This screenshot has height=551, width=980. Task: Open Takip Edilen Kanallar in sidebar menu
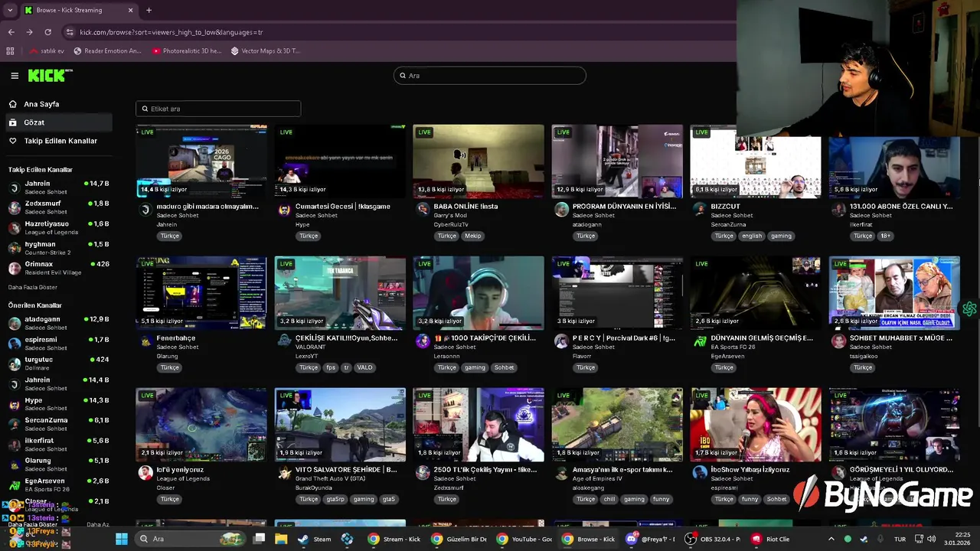pos(60,141)
